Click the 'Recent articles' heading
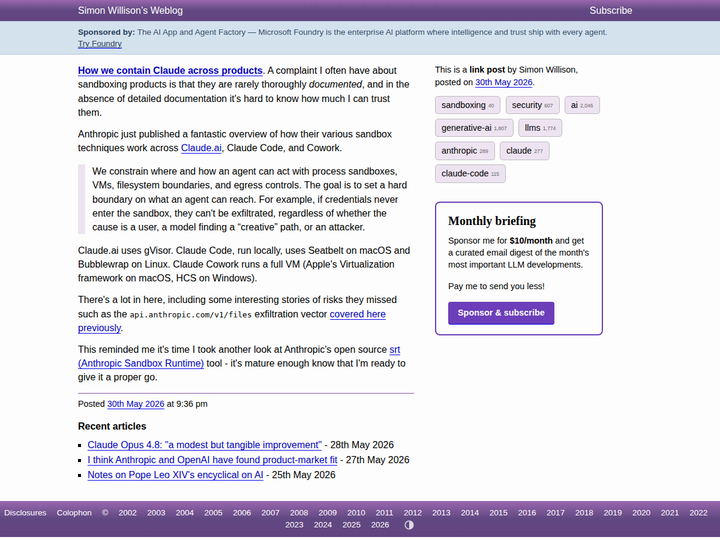 click(x=112, y=426)
